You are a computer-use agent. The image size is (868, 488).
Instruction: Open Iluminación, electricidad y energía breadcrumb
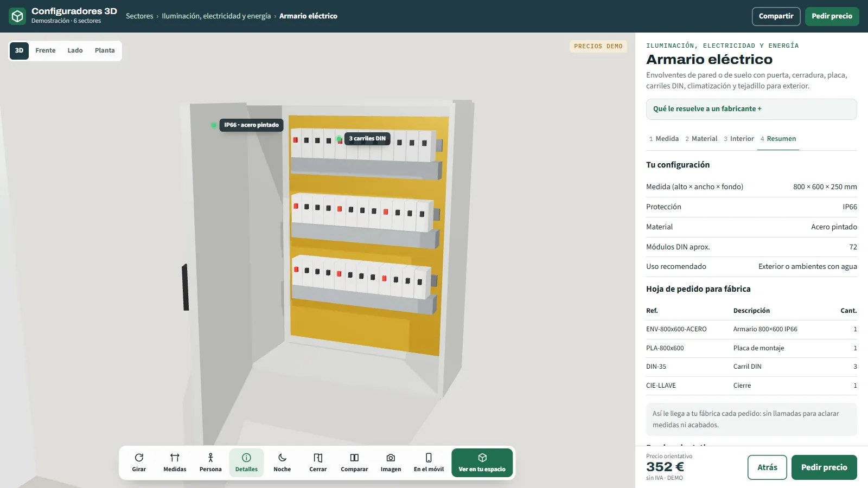(x=216, y=16)
